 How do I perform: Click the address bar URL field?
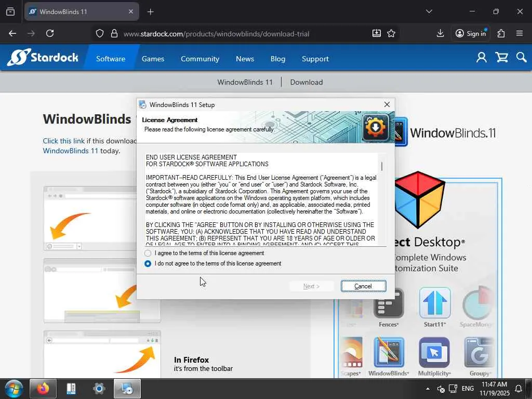(x=216, y=34)
